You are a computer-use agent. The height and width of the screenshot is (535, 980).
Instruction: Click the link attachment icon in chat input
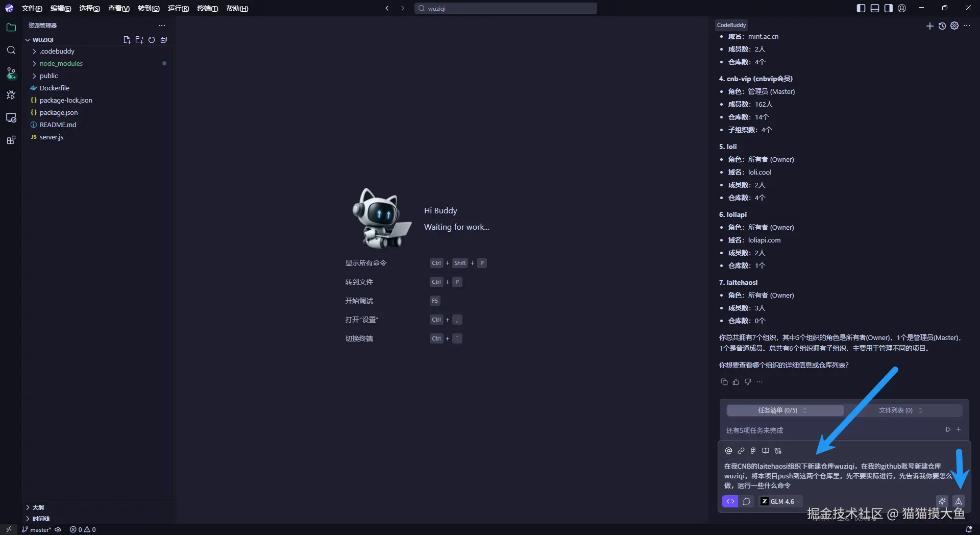tap(741, 451)
